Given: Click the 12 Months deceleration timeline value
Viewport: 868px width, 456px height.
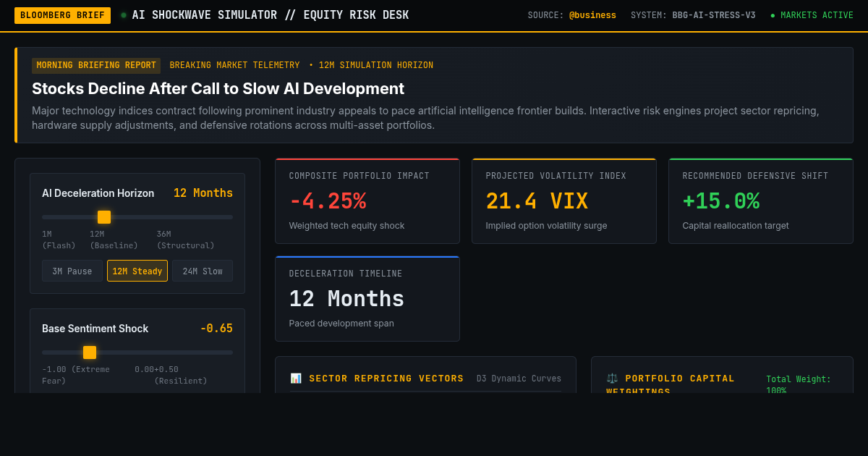Looking at the screenshot, I should coord(346,299).
